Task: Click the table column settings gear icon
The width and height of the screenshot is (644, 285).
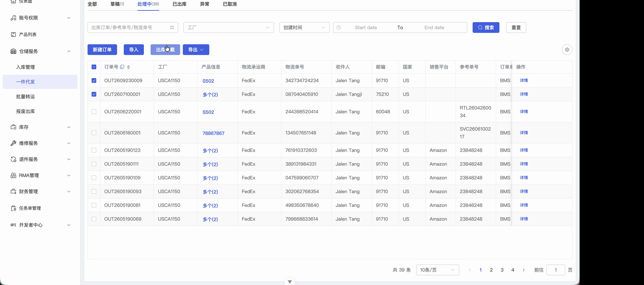Action: [567, 50]
